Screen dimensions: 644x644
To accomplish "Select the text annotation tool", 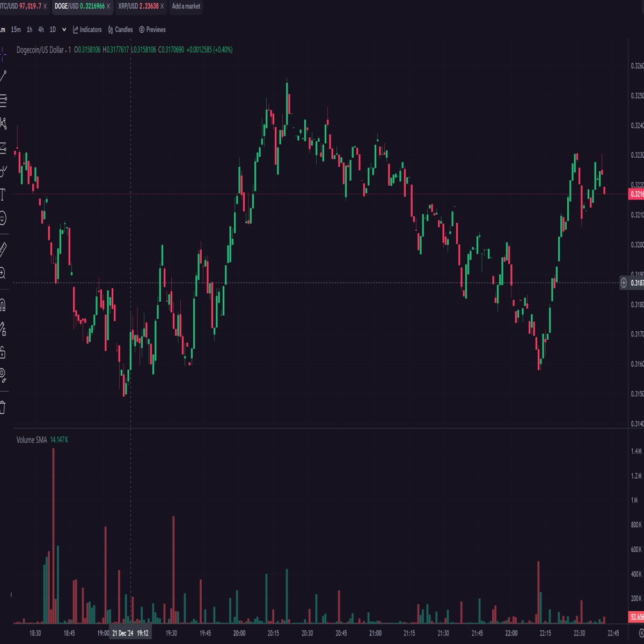I will tap(2, 194).
